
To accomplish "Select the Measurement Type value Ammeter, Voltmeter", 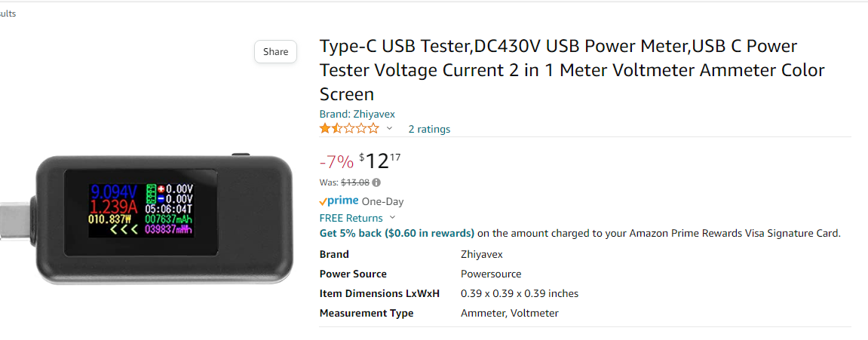I will 509,313.
